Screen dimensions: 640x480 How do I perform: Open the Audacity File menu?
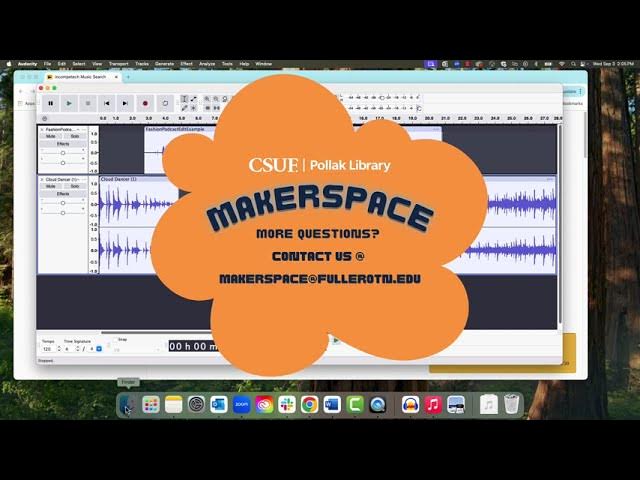pyautogui.click(x=47, y=64)
